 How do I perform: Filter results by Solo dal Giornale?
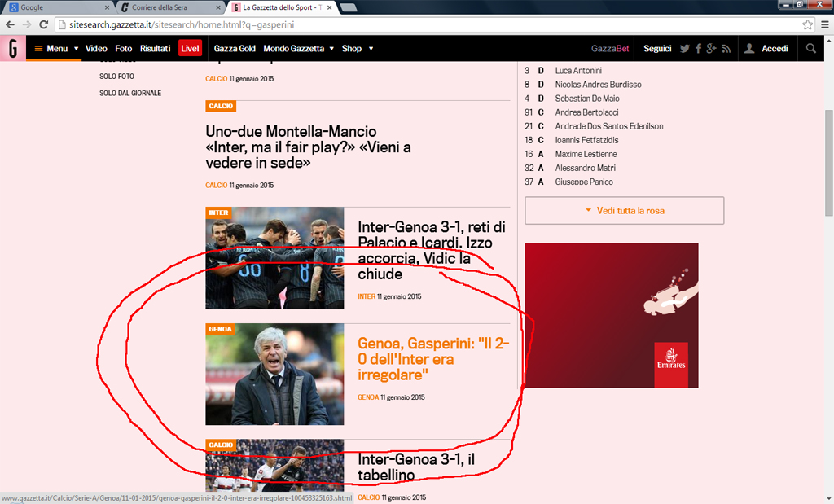130,93
